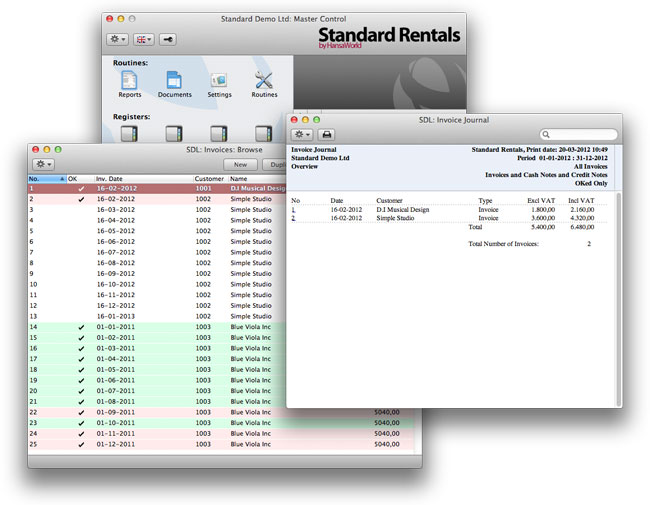Screen dimensions: 650x505
Task: Click customer 1003 on invoice 19 row
Action: [203, 381]
